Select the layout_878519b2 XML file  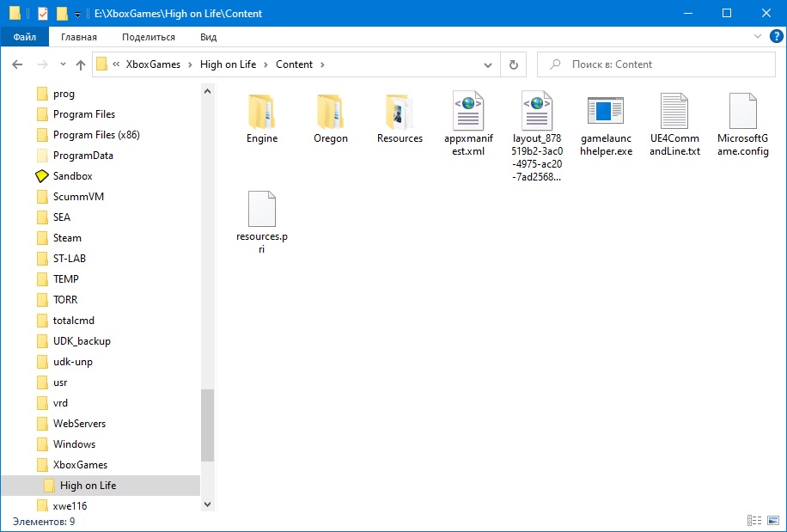coord(537,136)
